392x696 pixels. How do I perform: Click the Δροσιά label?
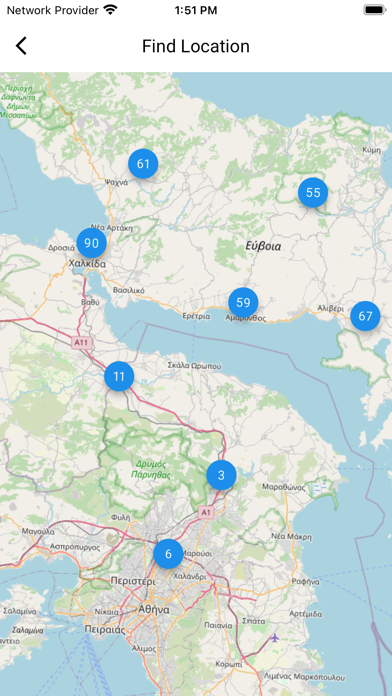click(x=61, y=248)
